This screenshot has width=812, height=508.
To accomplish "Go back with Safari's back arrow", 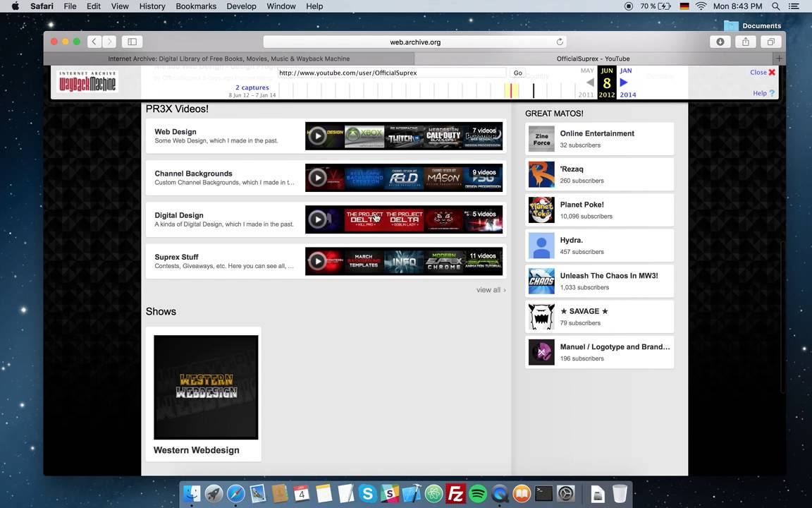I will (x=94, y=42).
